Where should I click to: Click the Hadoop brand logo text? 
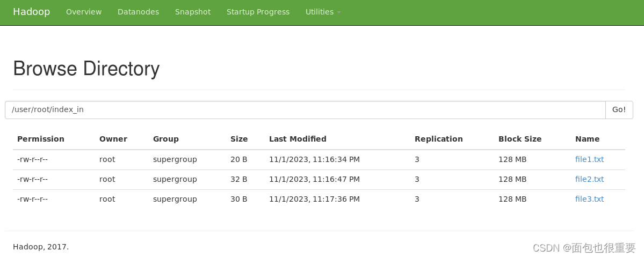tap(31, 12)
